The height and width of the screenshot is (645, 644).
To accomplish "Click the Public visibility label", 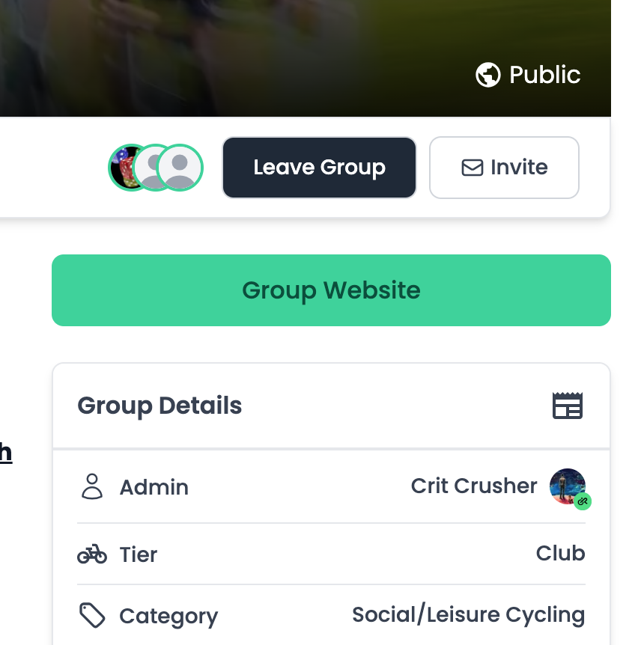I will coord(544,75).
